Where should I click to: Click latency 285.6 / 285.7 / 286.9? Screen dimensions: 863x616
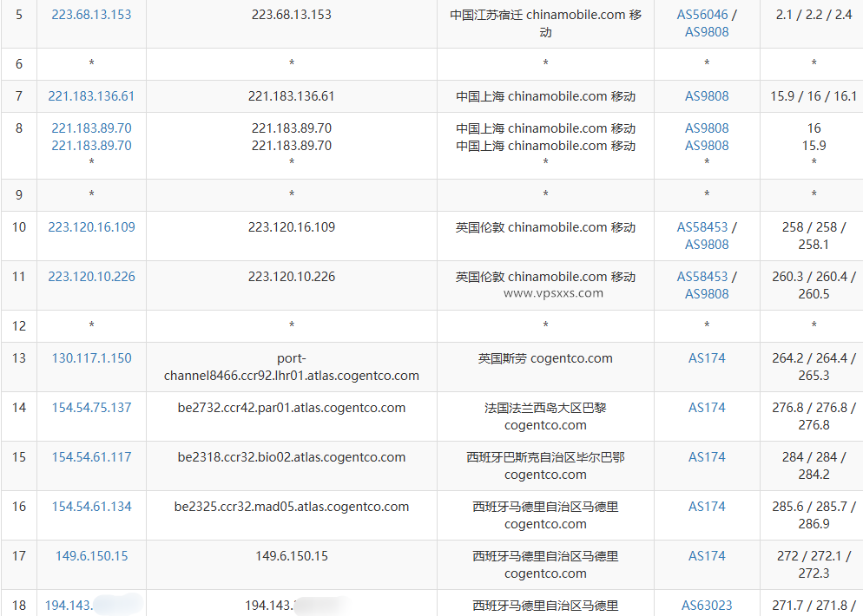[x=814, y=515]
